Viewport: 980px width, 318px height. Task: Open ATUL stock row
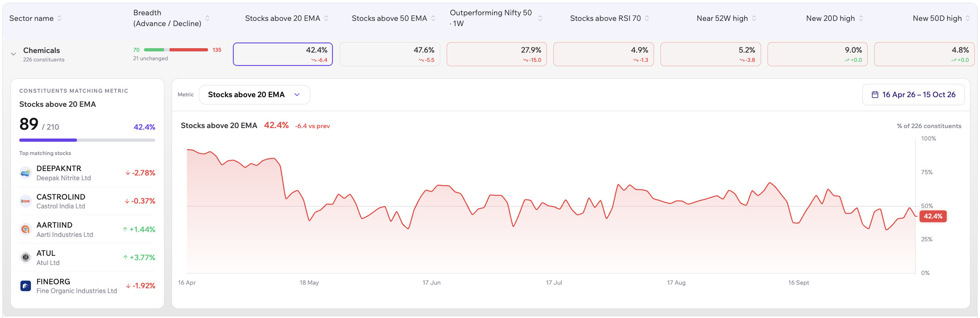click(87, 257)
